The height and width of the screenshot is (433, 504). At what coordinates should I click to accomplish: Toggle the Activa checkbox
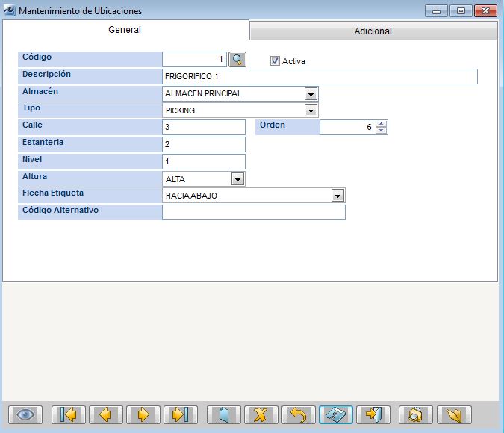(x=275, y=61)
